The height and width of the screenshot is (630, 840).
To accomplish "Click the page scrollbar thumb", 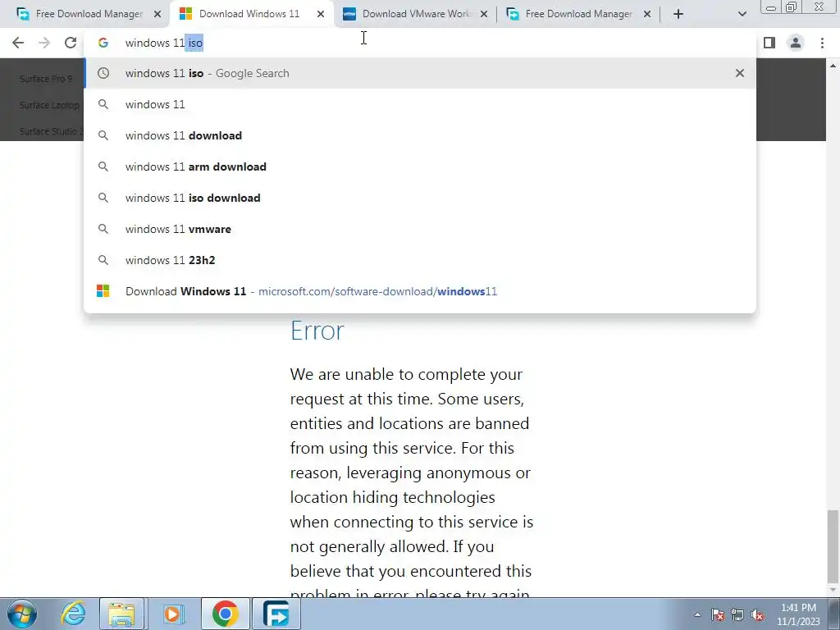I will tap(833, 546).
